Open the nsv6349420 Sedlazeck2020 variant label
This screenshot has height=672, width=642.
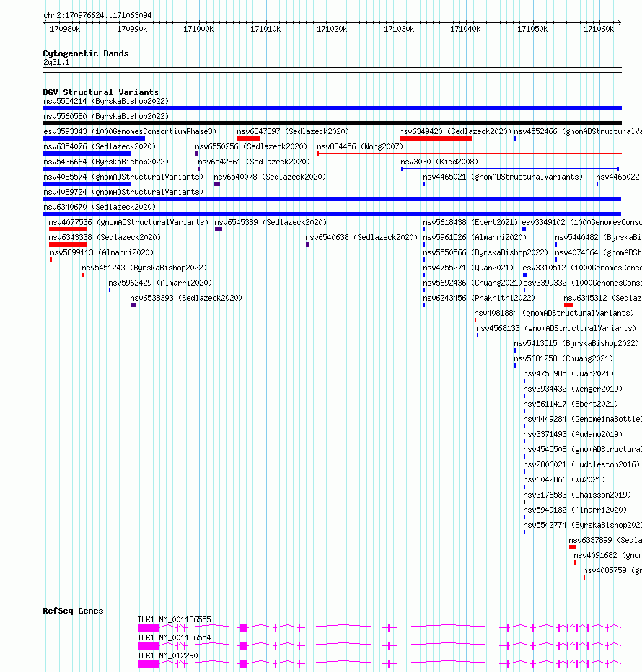[x=455, y=131]
